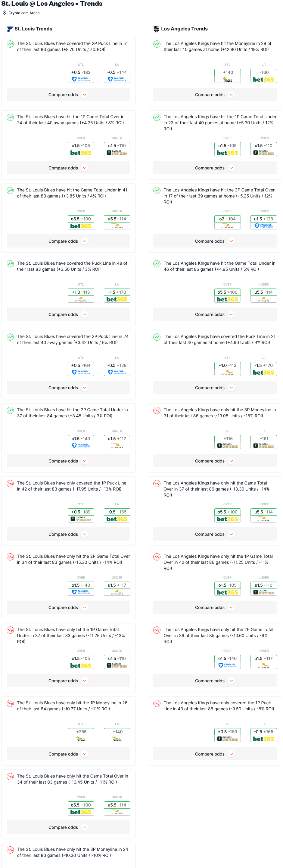Click the red downward trend icon beside Kings 3P Moneyline
283x868 pixels.
point(157,410)
